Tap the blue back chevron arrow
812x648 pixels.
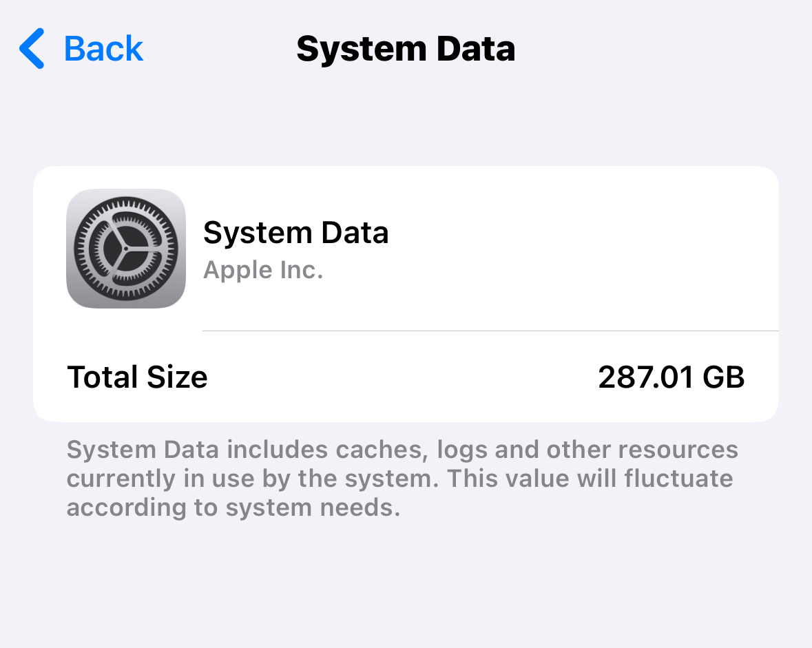32,48
